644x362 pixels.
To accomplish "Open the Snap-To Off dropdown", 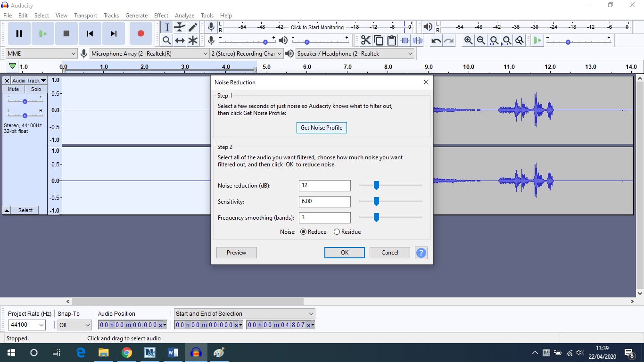I will pos(74,325).
